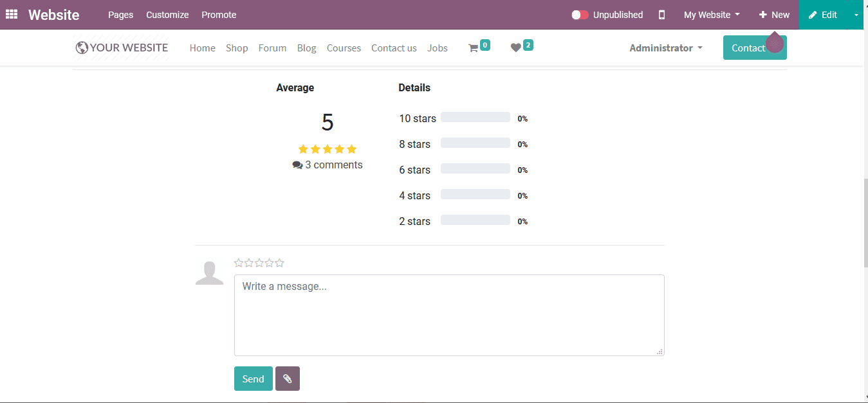Screen dimensions: 868x403
Task: Rate with the third empty star
Action: (259, 263)
